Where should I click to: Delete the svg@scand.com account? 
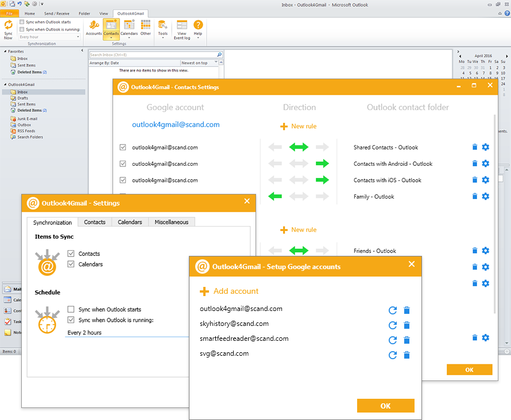(x=407, y=355)
